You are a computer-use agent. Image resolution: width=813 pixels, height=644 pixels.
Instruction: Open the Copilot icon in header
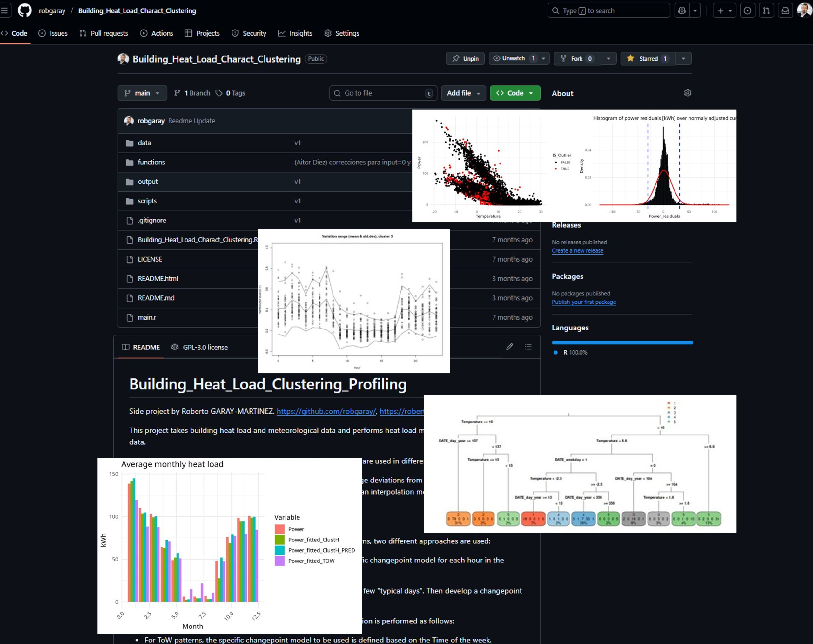[x=682, y=10]
